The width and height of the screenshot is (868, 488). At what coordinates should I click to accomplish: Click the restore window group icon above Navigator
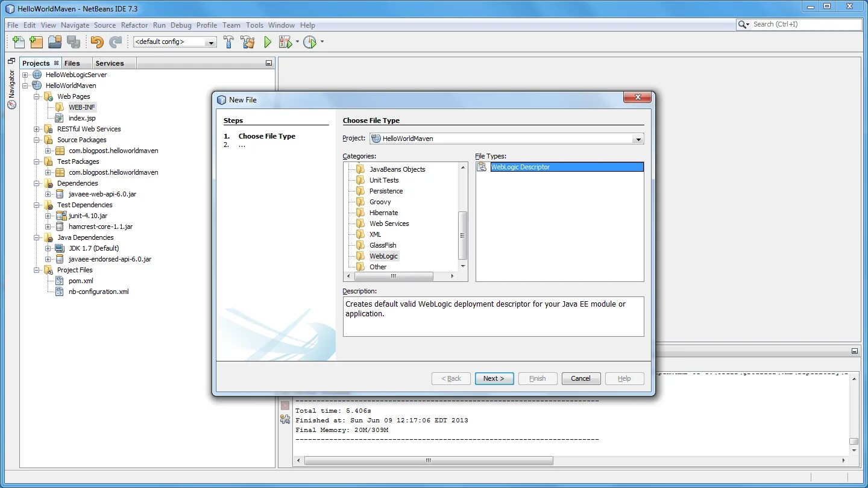click(11, 61)
